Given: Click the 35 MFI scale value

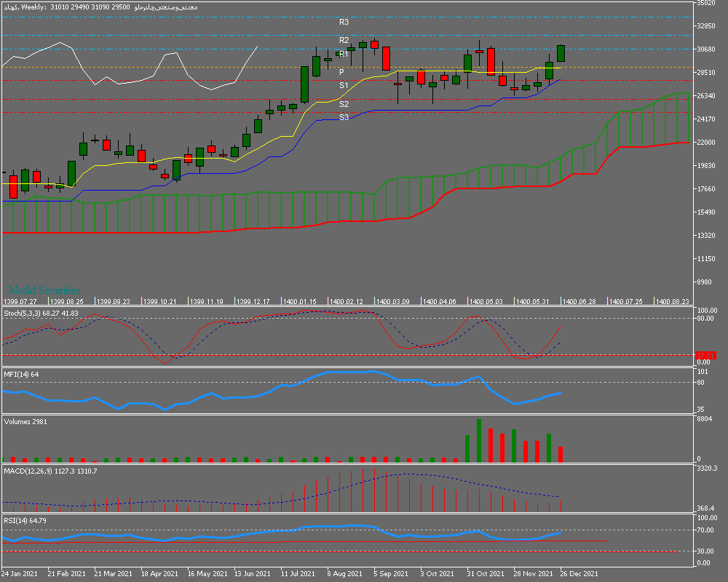Looking at the screenshot, I should [700, 410].
